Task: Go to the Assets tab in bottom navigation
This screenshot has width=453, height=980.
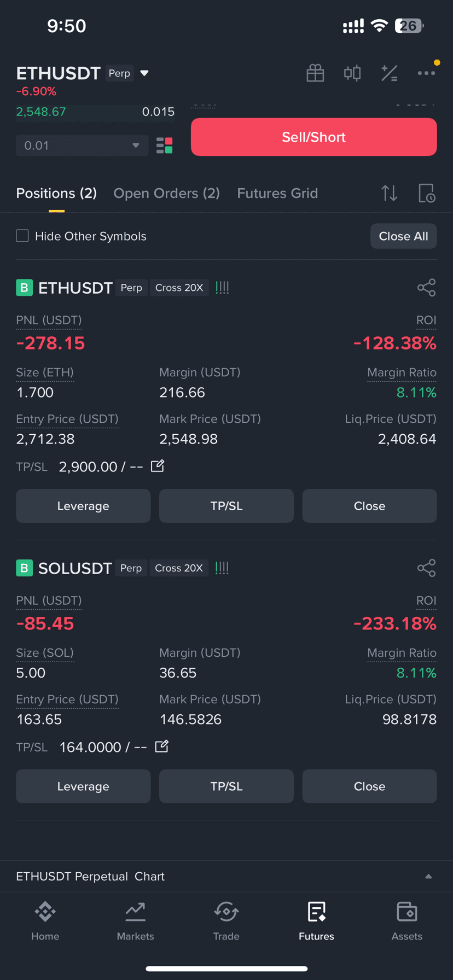Action: [406, 921]
